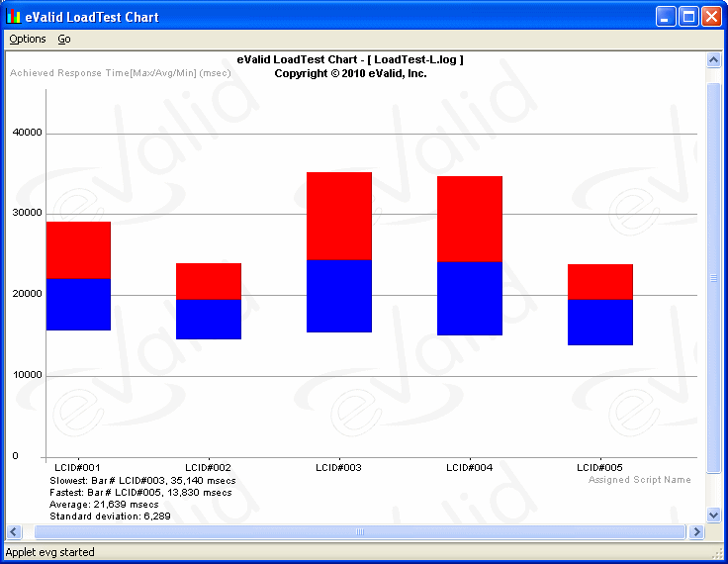
Task: Click the 'Achieved Response Time' axis caption
Action: point(121,73)
